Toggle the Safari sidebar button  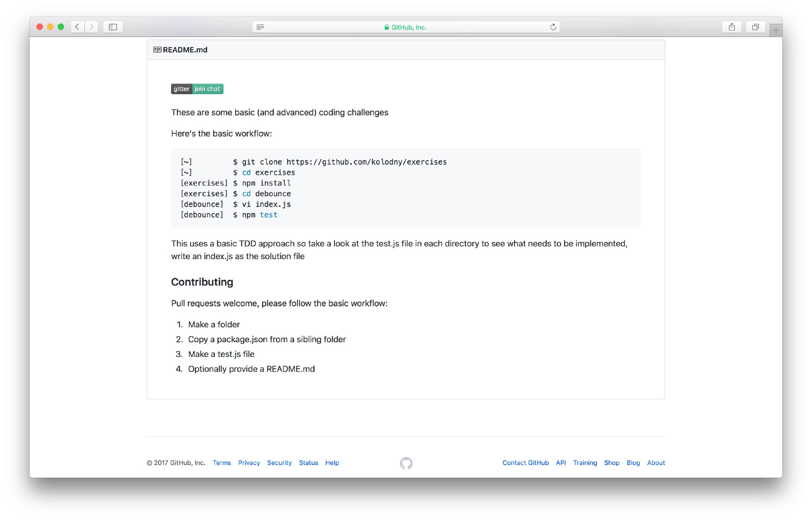[x=113, y=27]
